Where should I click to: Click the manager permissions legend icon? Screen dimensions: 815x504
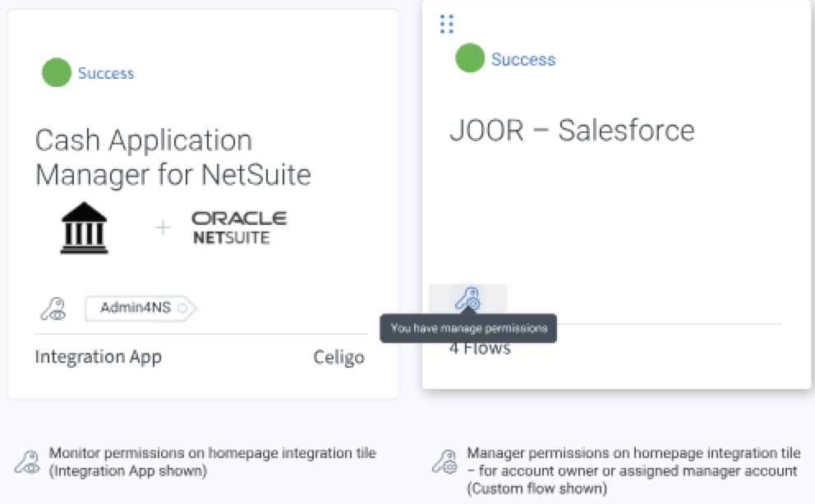click(x=445, y=462)
